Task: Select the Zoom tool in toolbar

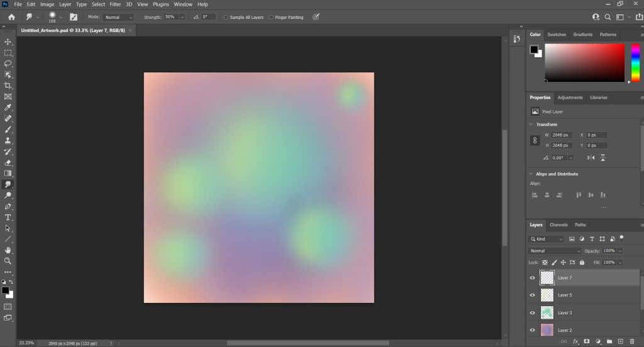Action: point(8,261)
